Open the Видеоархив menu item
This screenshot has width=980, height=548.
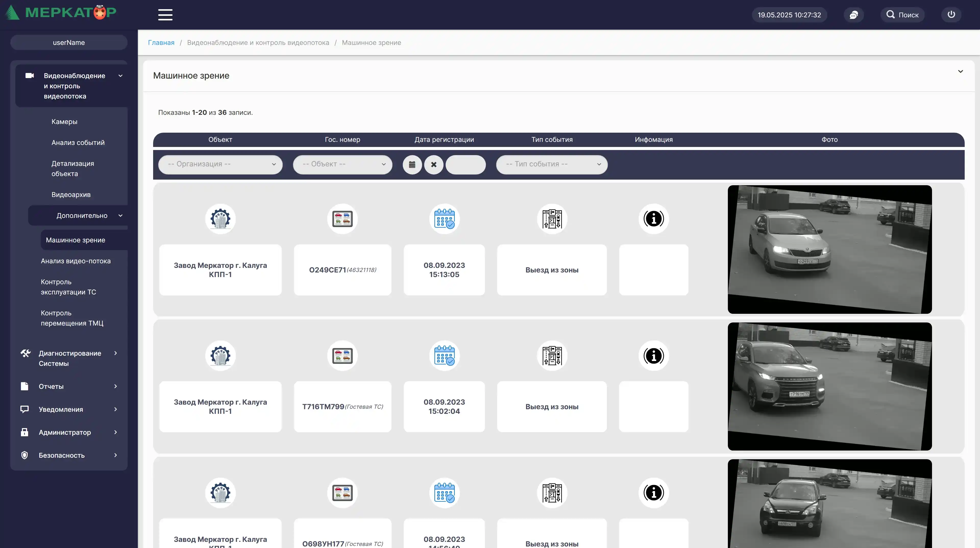pos(71,195)
